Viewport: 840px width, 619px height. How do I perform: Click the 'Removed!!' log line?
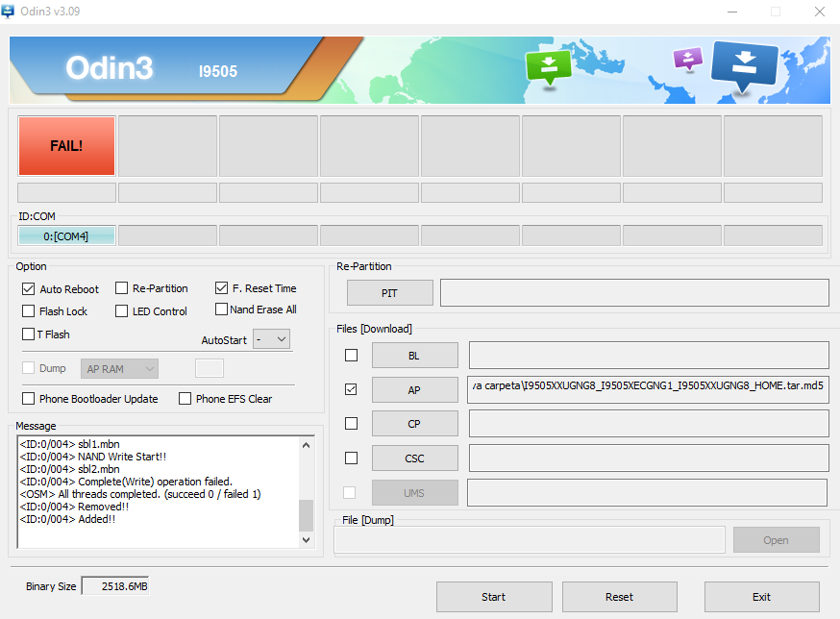click(74, 507)
